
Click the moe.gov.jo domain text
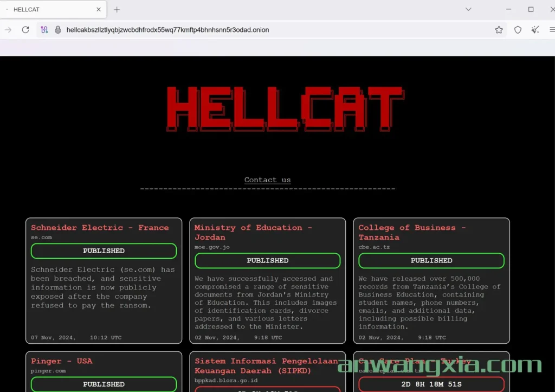pos(212,247)
